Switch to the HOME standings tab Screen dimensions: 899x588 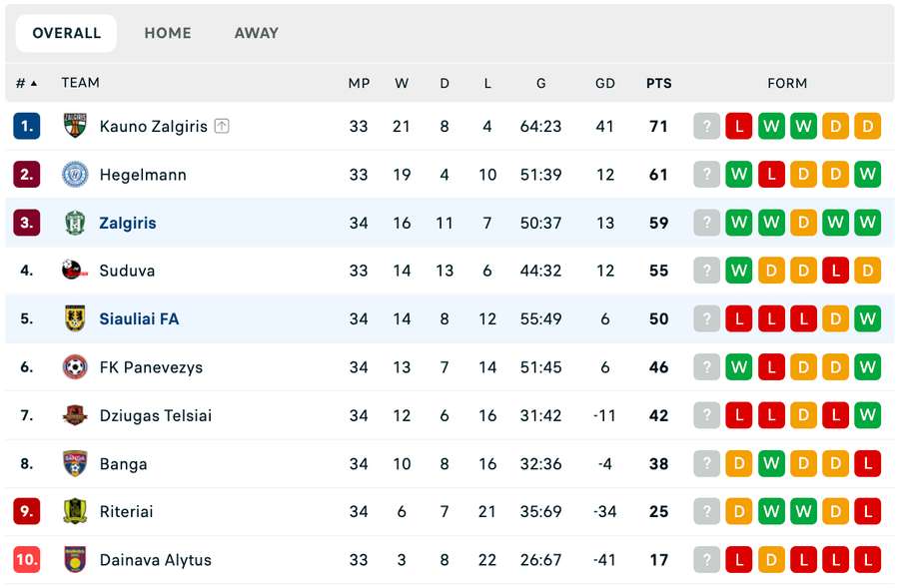168,33
